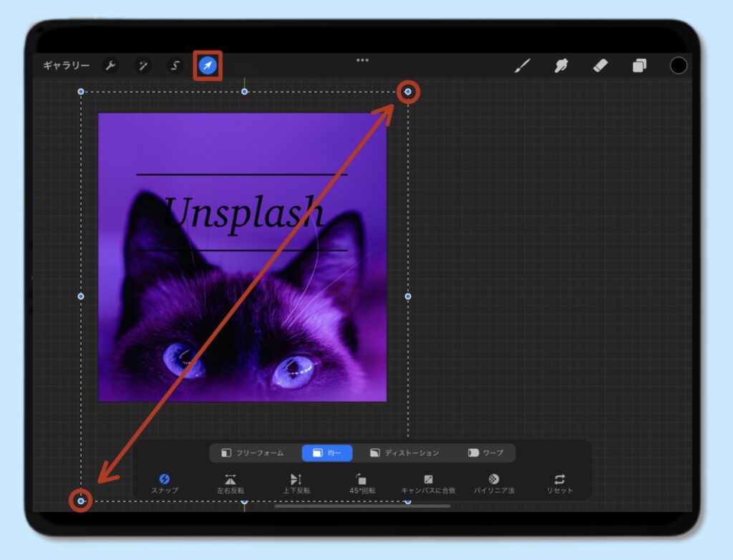The image size is (733, 560).
Task: Tap the blue Transform arrow tool
Action: 208,65
